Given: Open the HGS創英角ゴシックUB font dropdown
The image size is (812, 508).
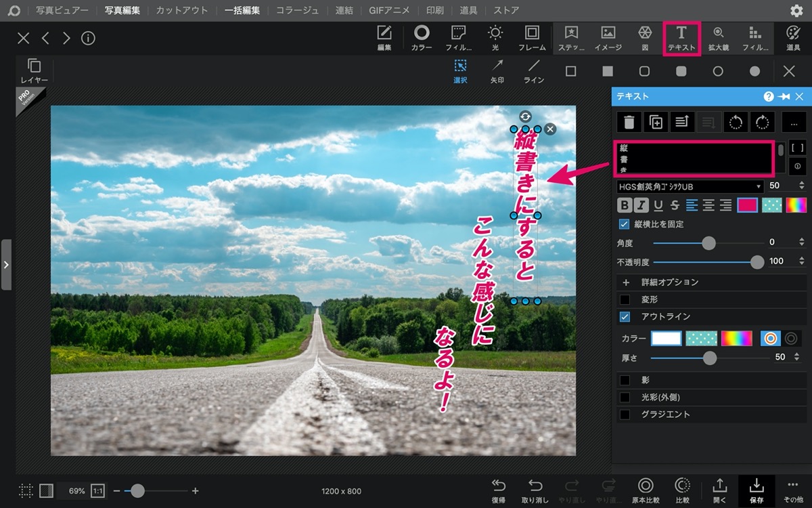Looking at the screenshot, I should tap(690, 186).
